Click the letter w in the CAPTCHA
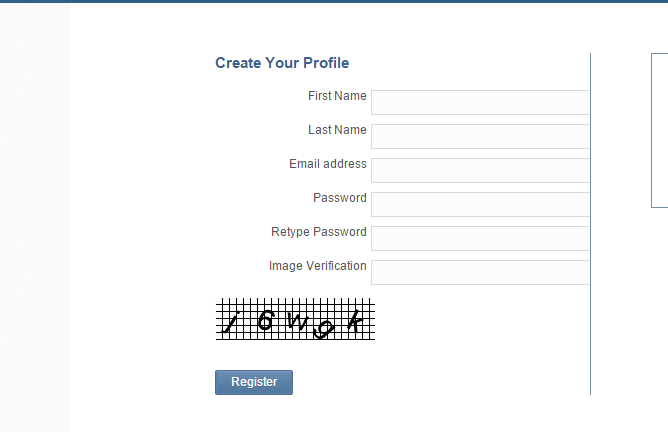The height and width of the screenshot is (432, 668). click(297, 321)
